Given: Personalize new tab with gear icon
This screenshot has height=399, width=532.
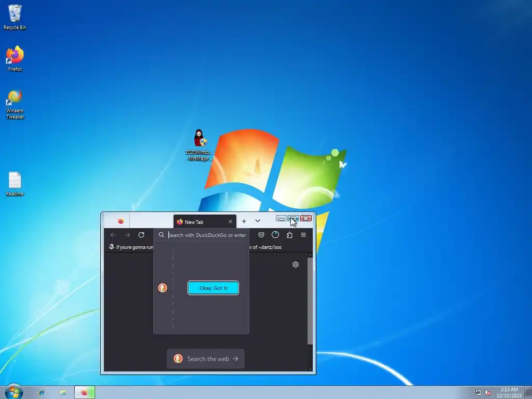Looking at the screenshot, I should (x=296, y=264).
